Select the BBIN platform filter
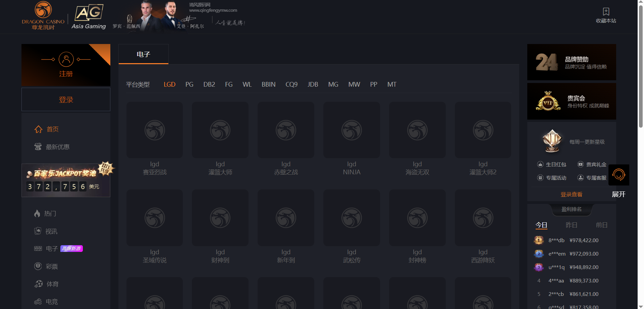The image size is (644, 309). 268,85
